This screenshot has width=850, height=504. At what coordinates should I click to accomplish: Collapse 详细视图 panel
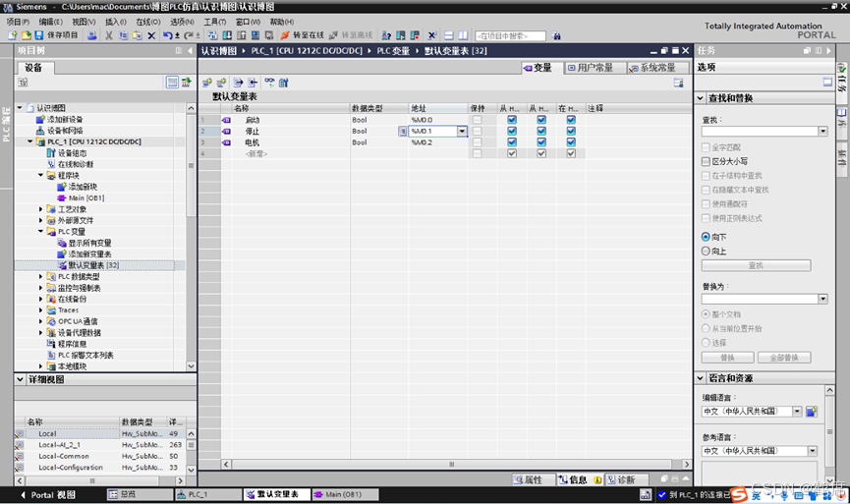(x=20, y=379)
